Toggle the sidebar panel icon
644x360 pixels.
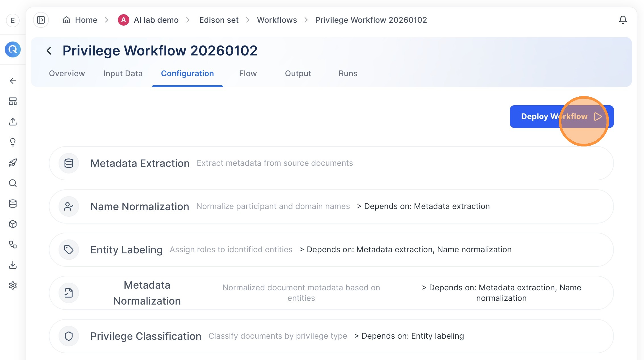tap(41, 20)
